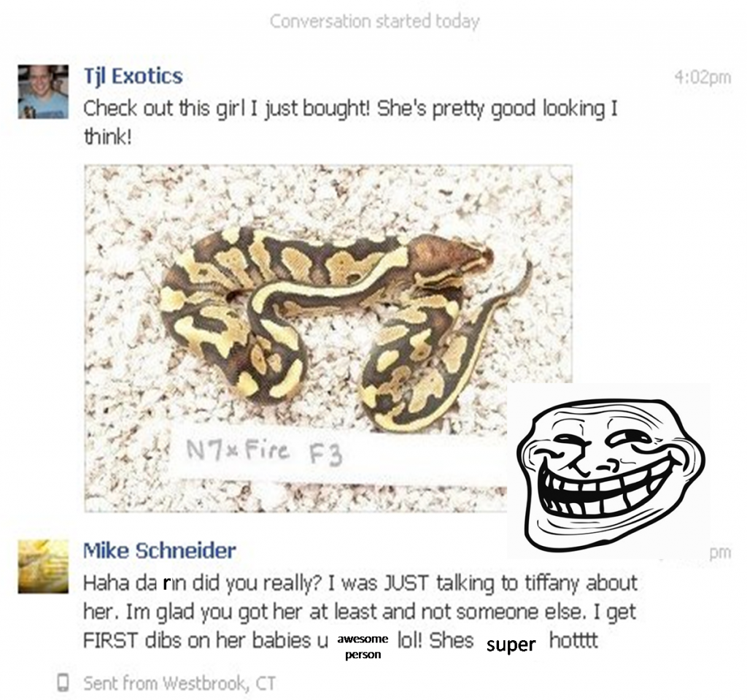This screenshot has width=747, height=700.
Task: Click the Sent from Westbrook, CT text
Action: [179, 682]
